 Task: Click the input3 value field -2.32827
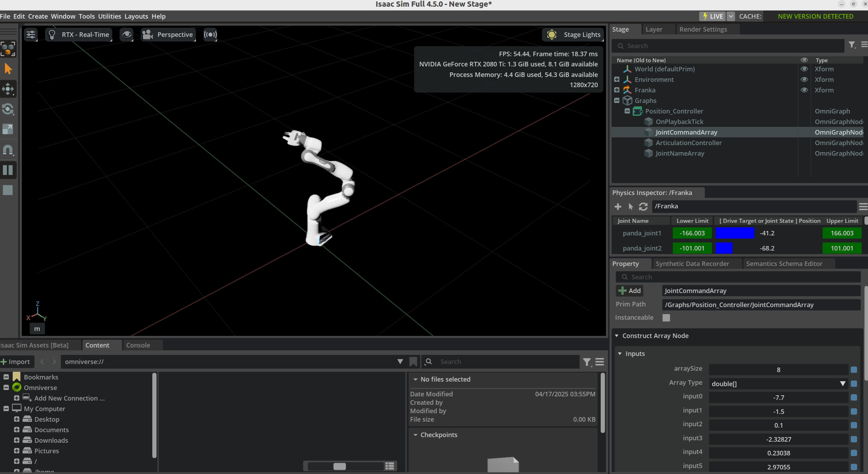(x=778, y=439)
